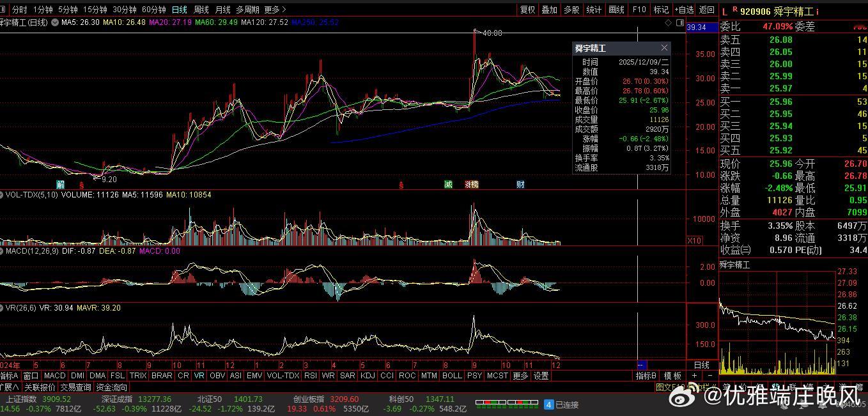Expand 更多 indicators in the bottom indicator bar
Image resolution: width=868 pixels, height=416 pixels.
click(520, 376)
